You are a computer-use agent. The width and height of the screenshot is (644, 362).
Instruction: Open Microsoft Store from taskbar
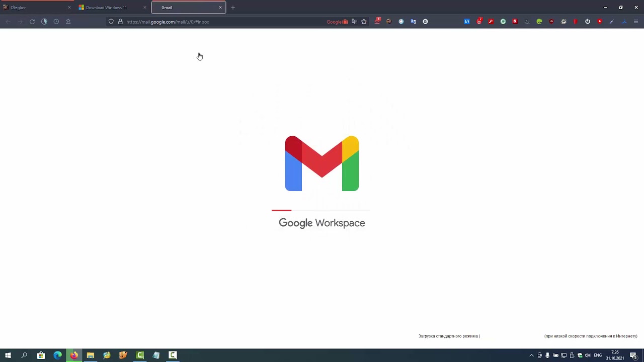pyautogui.click(x=41, y=355)
